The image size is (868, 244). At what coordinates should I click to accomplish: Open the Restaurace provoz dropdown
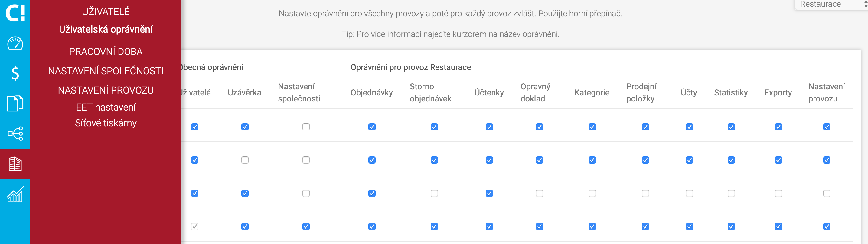click(x=831, y=4)
